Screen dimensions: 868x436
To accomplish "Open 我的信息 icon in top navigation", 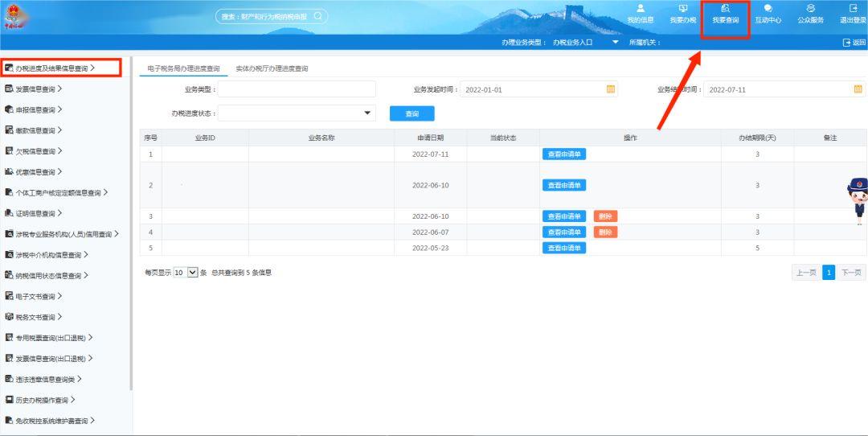I will 641,8.
